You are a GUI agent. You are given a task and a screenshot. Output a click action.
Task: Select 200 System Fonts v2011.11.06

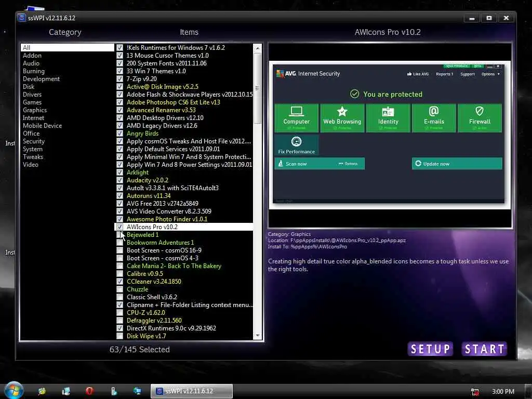pyautogui.click(x=166, y=63)
